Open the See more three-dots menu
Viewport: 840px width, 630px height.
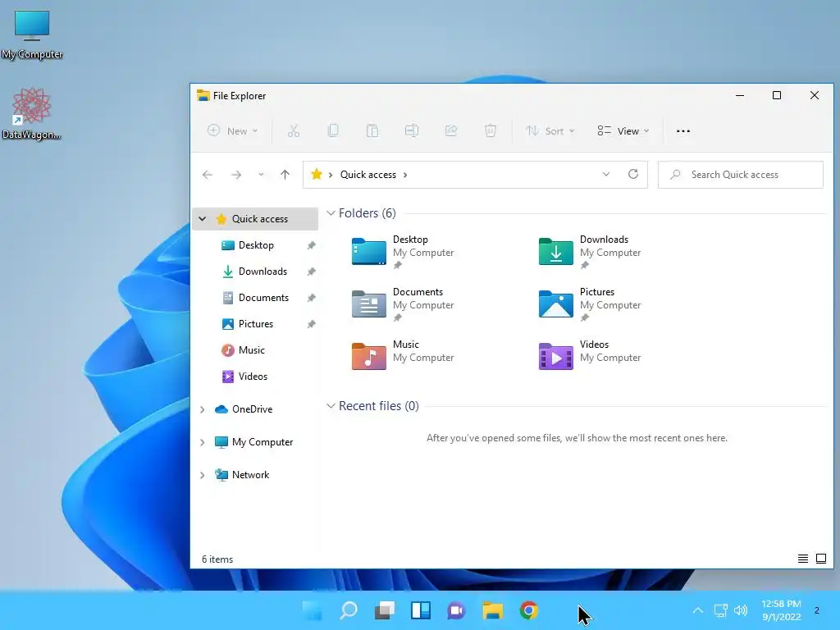[x=683, y=131]
